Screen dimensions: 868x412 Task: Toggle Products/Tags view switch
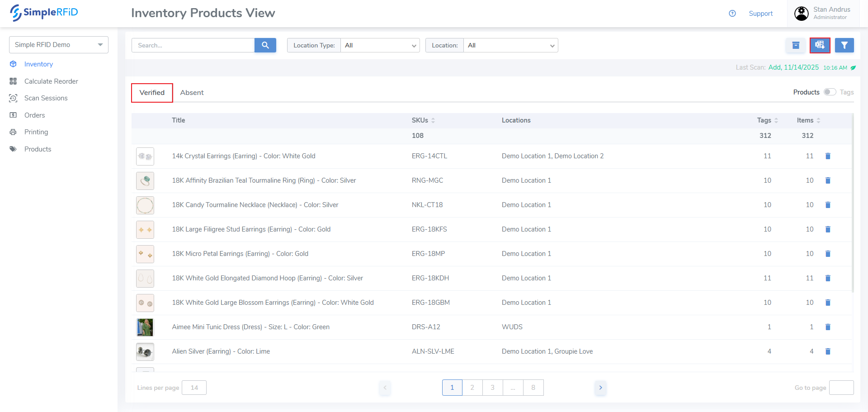[829, 92]
